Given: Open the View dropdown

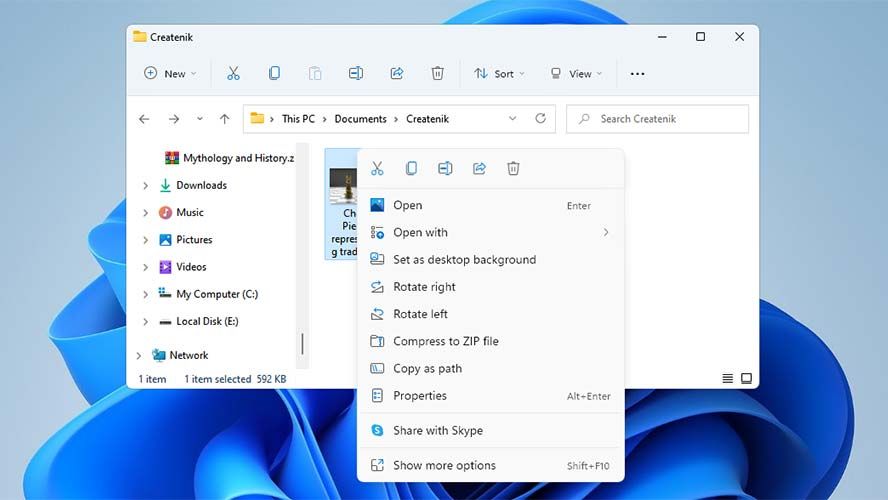Looking at the screenshot, I should tap(576, 74).
